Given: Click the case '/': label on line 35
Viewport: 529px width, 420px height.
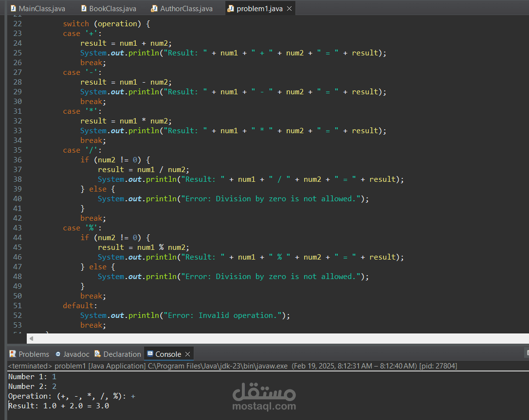Looking at the screenshot, I should [82, 150].
